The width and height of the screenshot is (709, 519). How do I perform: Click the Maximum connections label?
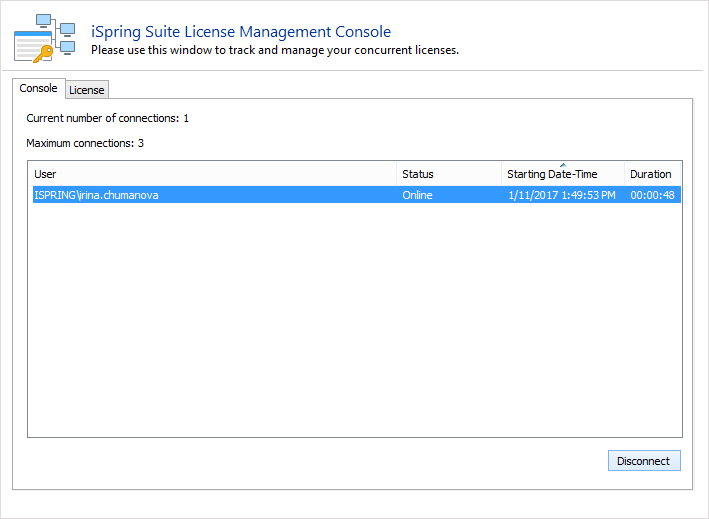coord(85,143)
